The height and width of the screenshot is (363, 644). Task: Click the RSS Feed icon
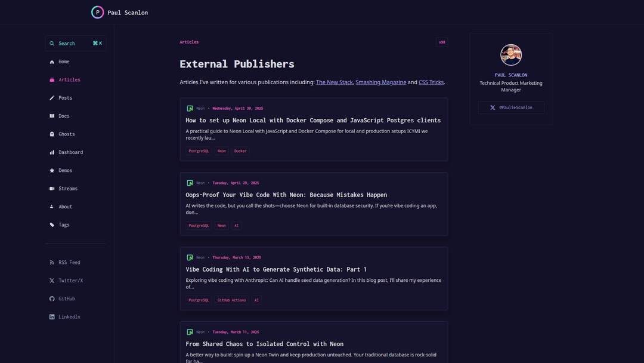click(x=52, y=263)
